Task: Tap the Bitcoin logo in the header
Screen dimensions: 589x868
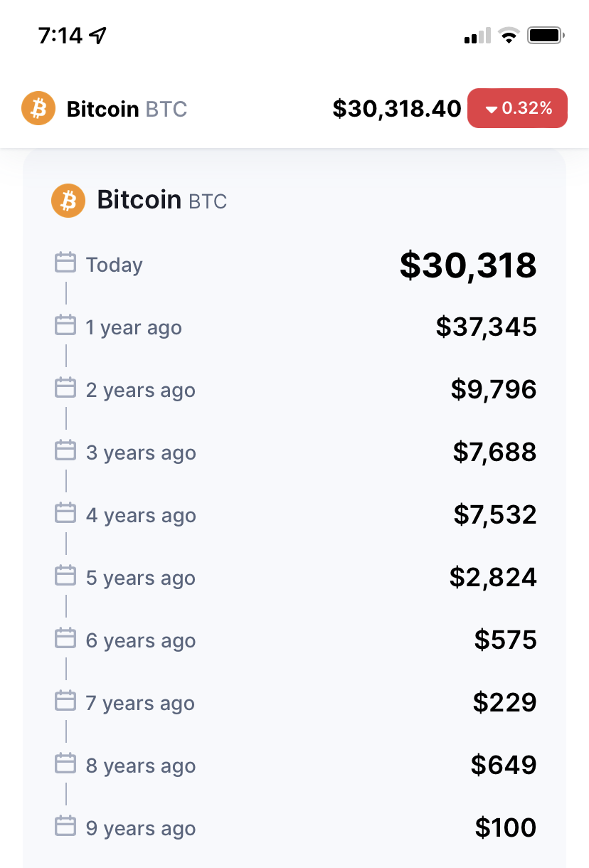Action: (38, 108)
